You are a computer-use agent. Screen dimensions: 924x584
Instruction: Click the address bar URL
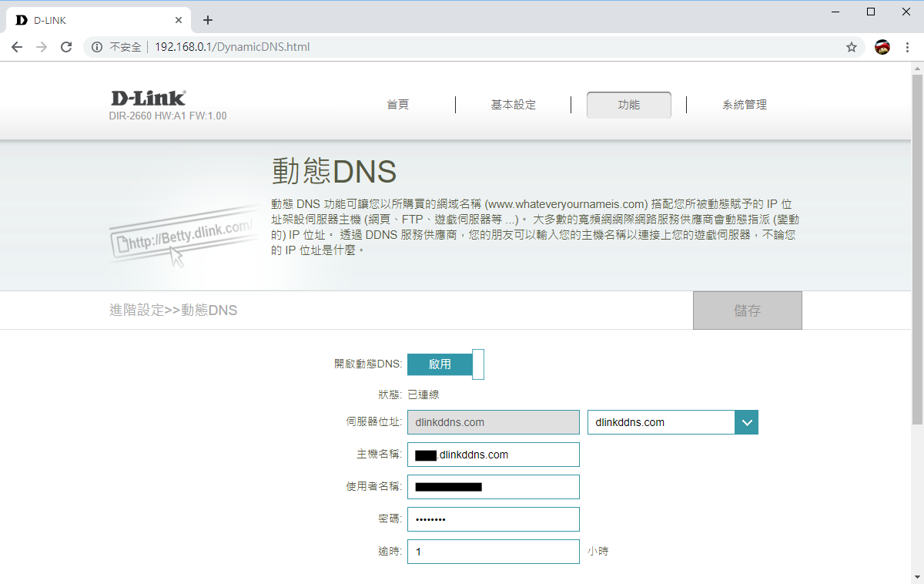pos(233,47)
